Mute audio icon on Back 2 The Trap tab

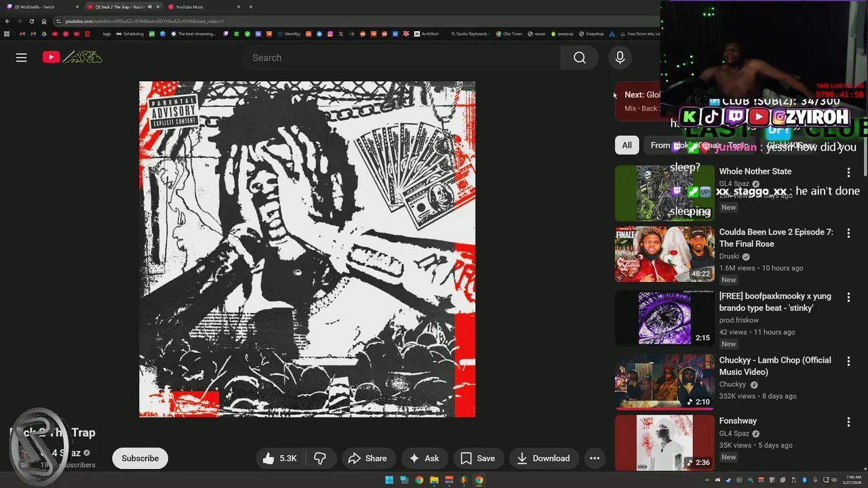150,7
